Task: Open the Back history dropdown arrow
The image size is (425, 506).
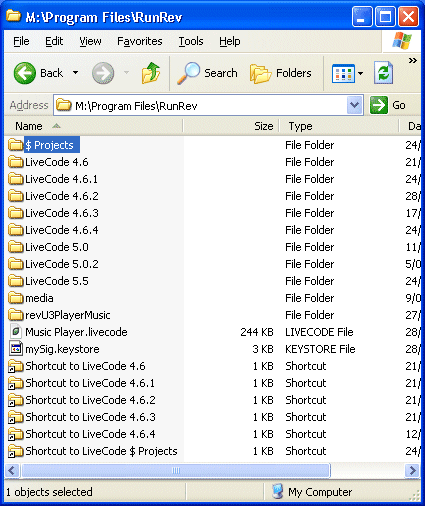Action: [x=76, y=73]
